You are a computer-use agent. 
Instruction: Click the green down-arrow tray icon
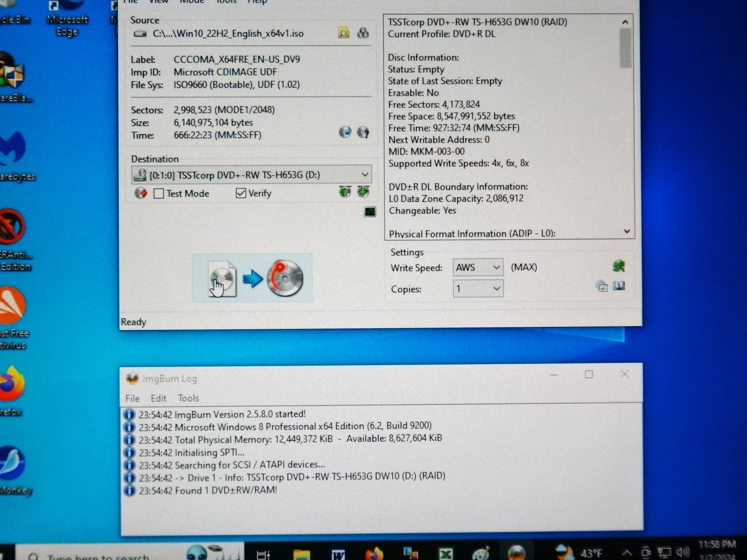(x=363, y=192)
